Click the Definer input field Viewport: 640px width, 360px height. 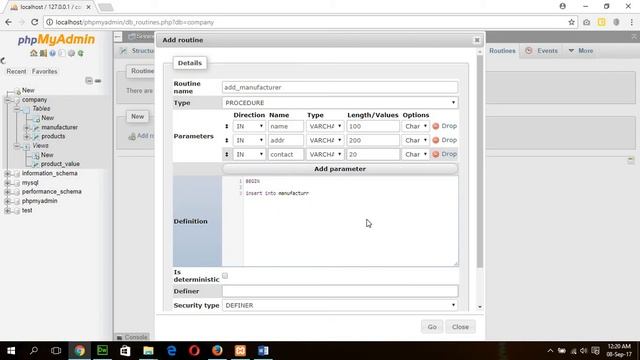pyautogui.click(x=340, y=291)
